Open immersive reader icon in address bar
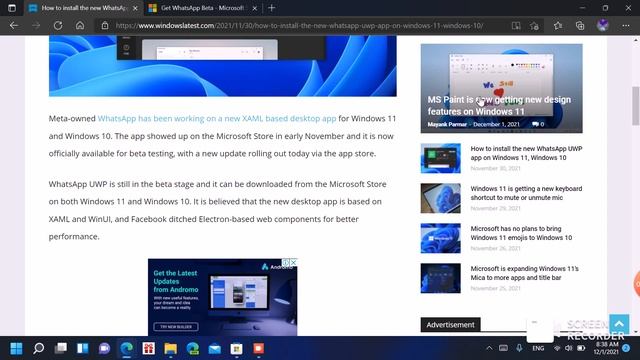This screenshot has height=360, width=640. coord(516,26)
